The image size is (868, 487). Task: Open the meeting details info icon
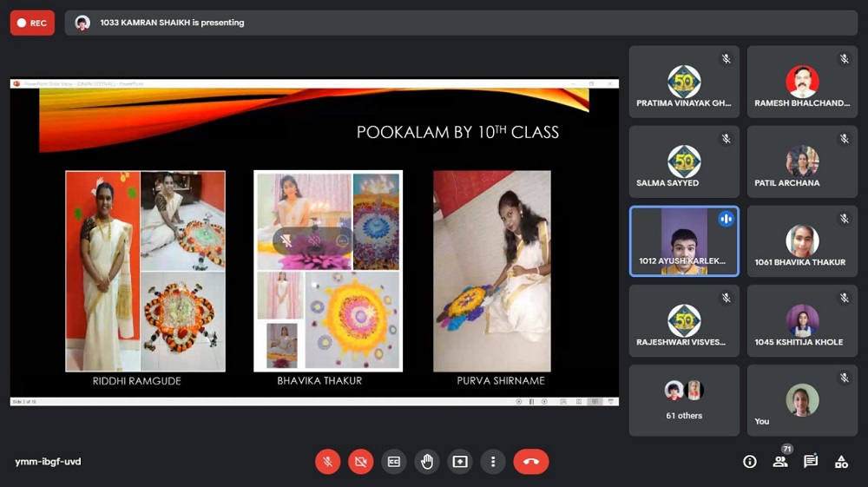[750, 462]
